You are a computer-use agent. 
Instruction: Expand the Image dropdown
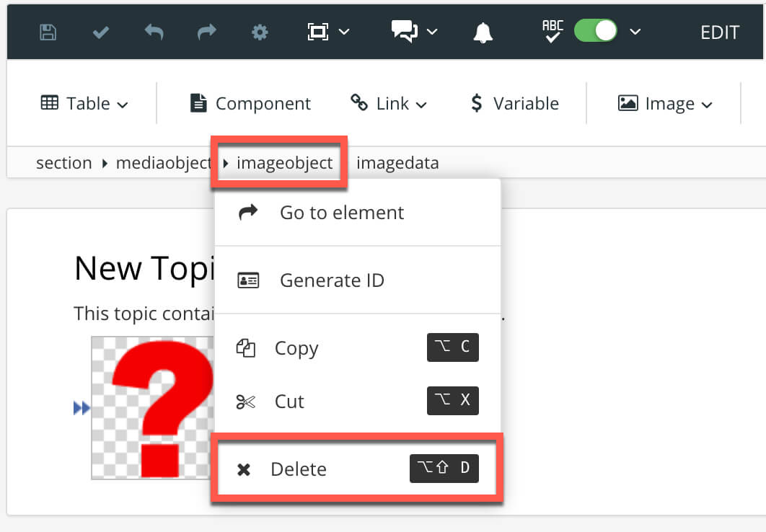(x=664, y=103)
